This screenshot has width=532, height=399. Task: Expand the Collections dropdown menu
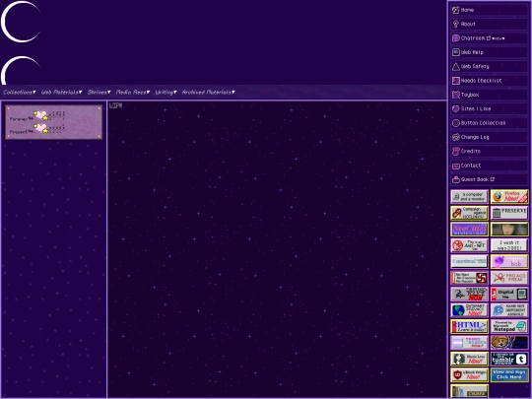tap(20, 93)
